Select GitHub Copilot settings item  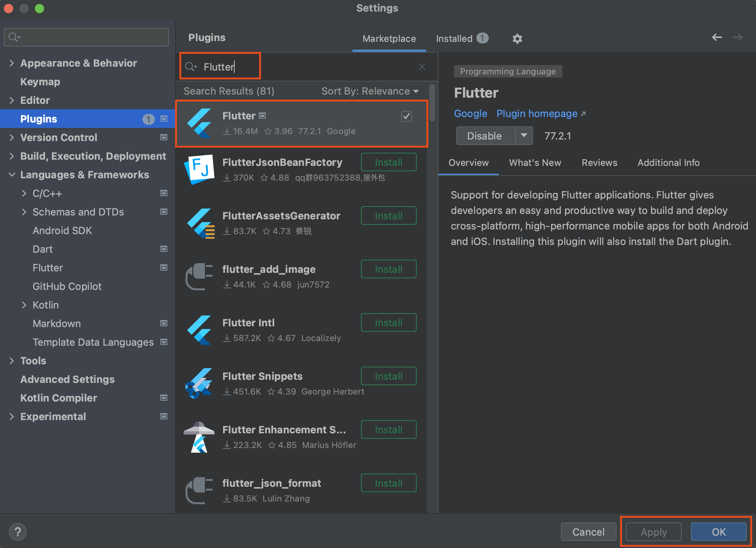[67, 286]
